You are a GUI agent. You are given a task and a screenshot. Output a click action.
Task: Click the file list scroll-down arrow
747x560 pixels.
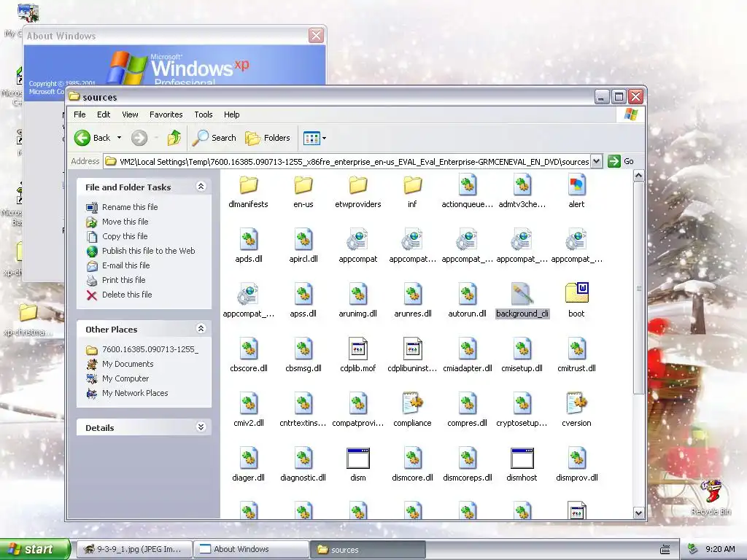pos(639,513)
